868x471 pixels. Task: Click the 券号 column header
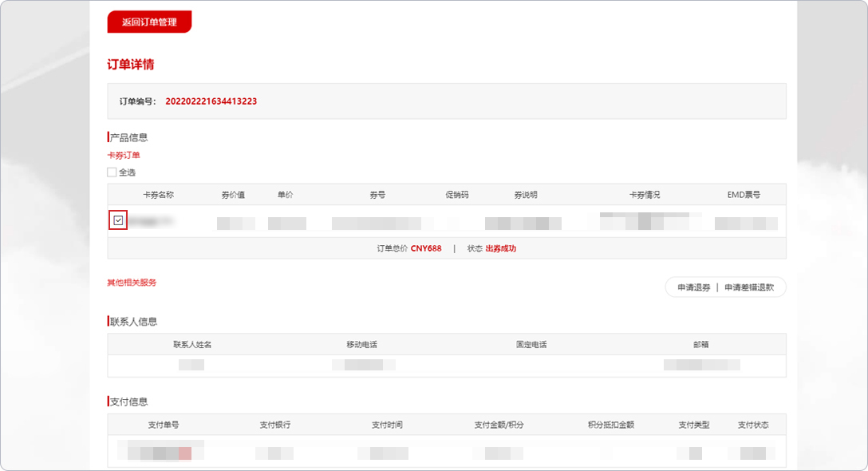coord(377,195)
